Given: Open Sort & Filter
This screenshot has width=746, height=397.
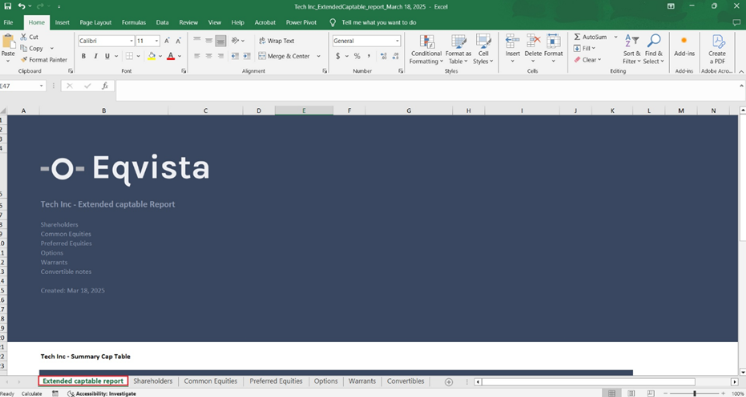Looking at the screenshot, I should pyautogui.click(x=631, y=49).
